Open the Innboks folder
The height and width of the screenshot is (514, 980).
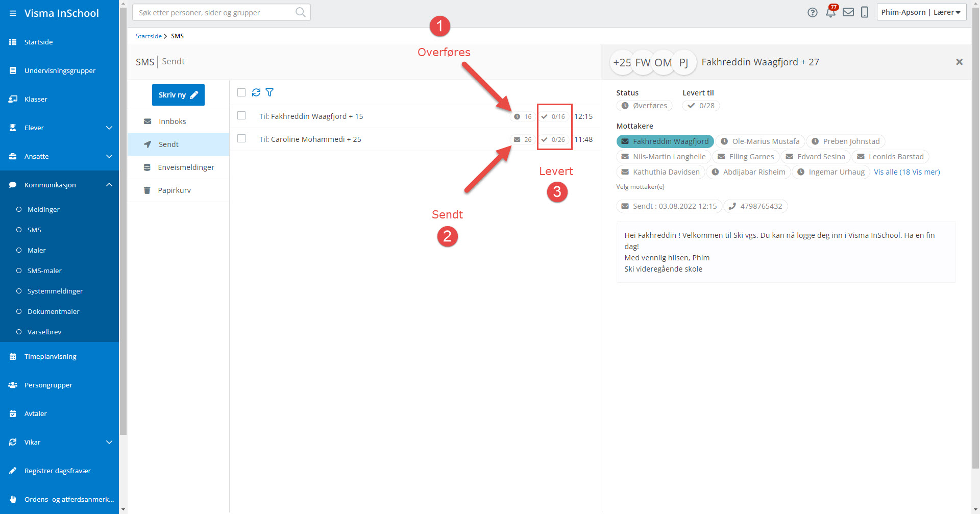tap(178, 121)
